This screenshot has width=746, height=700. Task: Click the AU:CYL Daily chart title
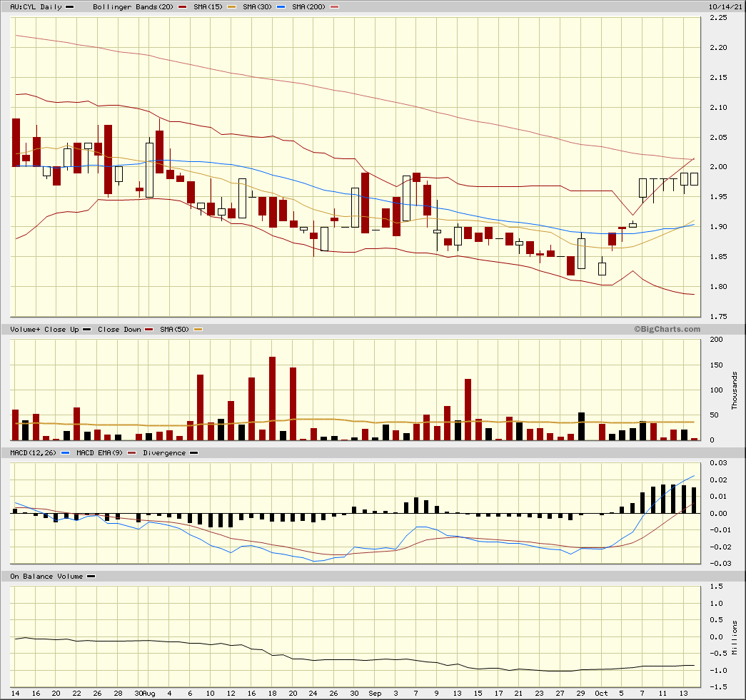36,7
